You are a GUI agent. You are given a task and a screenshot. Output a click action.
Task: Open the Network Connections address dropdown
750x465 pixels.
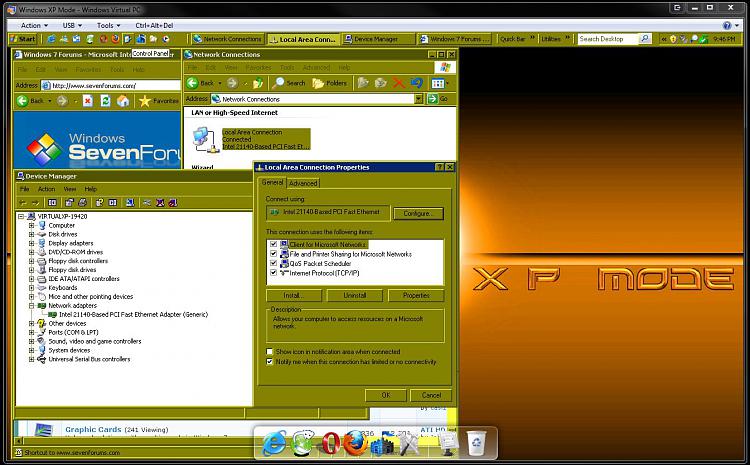click(x=419, y=99)
